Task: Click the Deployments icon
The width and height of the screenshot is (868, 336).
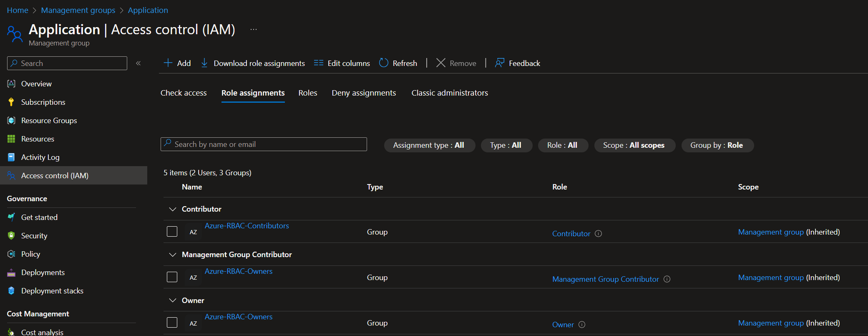Action: tap(11, 273)
